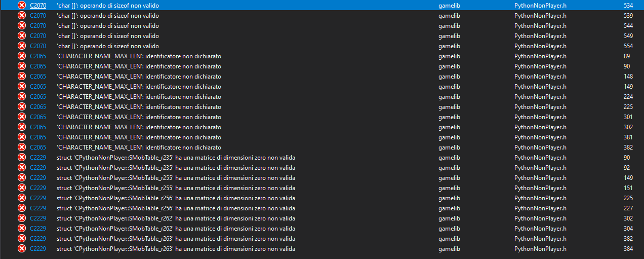Click the PythonNonPlayer.h file cell on the line 544 row
This screenshot has height=259, width=644.
[540, 25]
